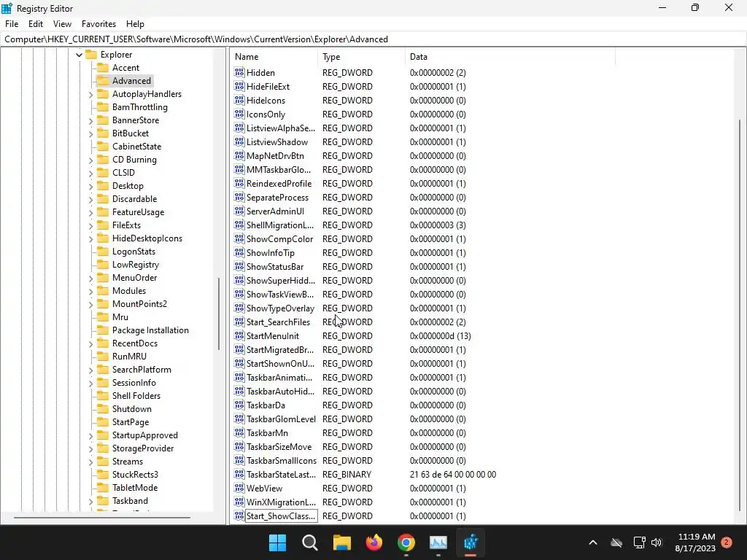Click the MapNetDrvBtn value icon

click(239, 155)
